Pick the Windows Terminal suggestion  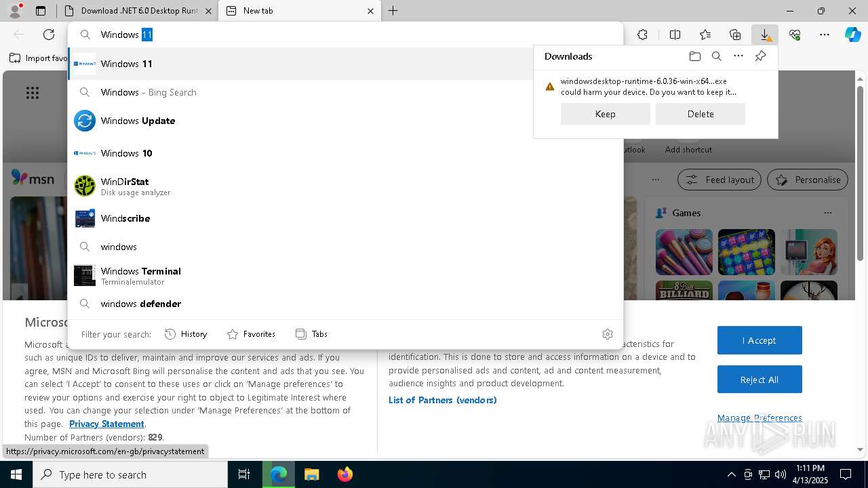[x=345, y=275]
